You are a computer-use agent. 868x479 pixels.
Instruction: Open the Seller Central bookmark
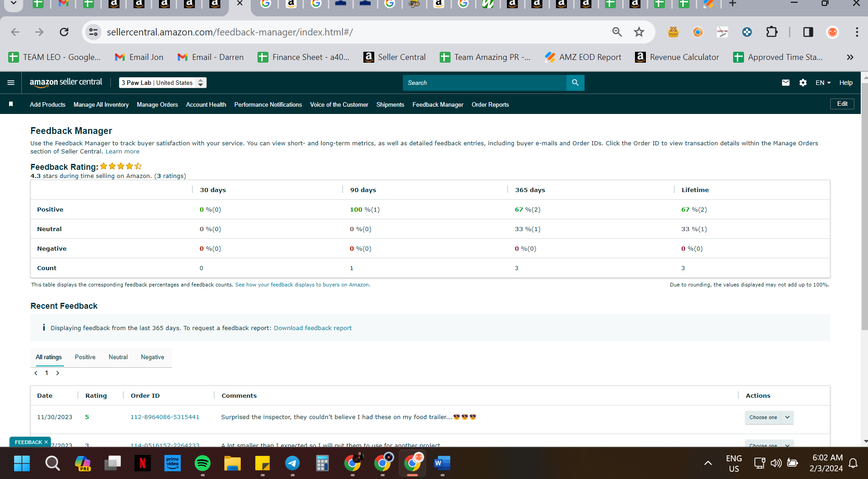pyautogui.click(x=394, y=57)
